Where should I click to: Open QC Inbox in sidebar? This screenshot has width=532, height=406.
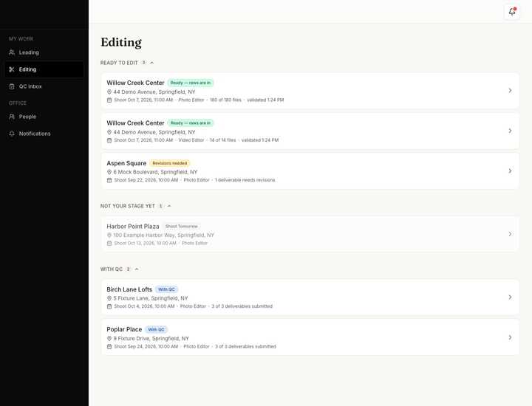[44, 86]
